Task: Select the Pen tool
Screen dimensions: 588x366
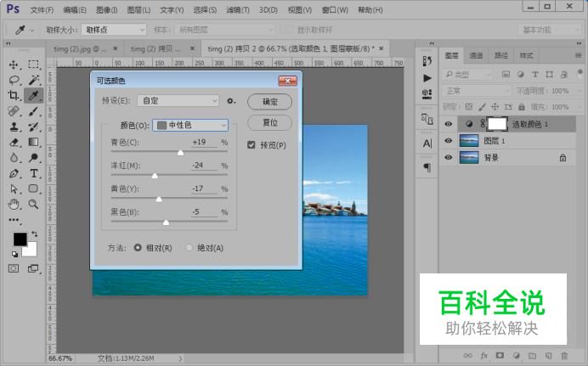Action: click(x=14, y=173)
